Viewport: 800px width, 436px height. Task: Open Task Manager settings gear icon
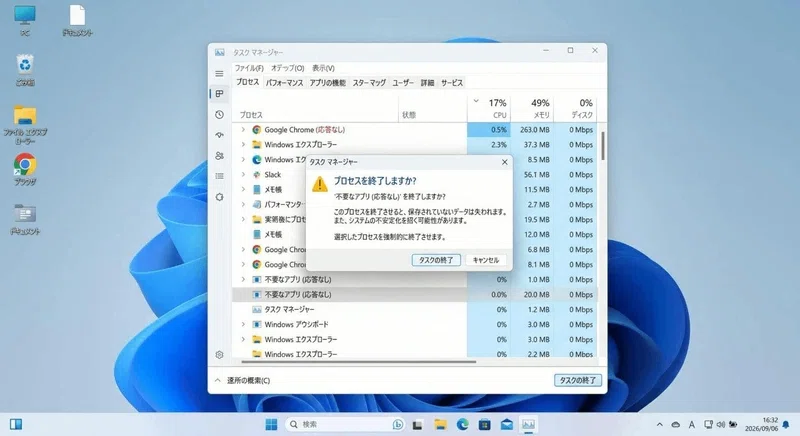(x=219, y=355)
